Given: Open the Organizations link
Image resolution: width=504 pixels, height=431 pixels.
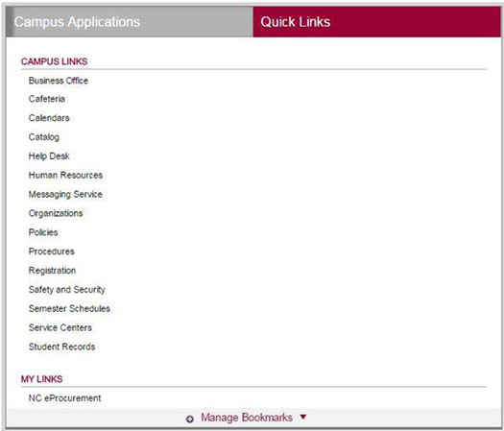Looking at the screenshot, I should pyautogui.click(x=56, y=213).
